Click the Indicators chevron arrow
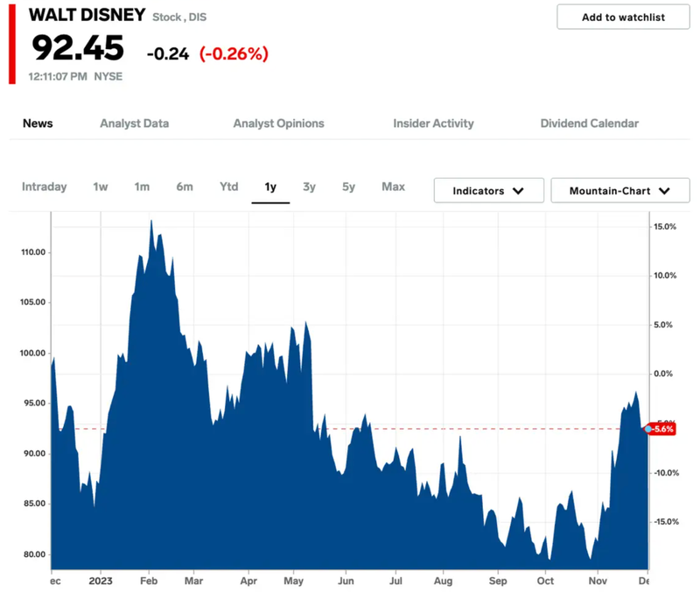 tap(518, 191)
